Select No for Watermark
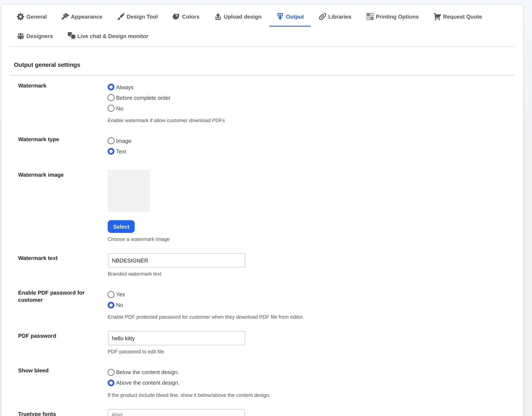Screen dimensions: 532x416 111,108
